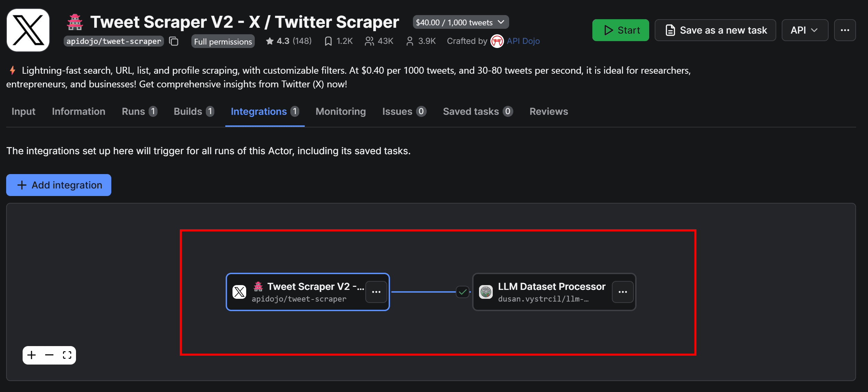Open the API dropdown menu

(804, 30)
